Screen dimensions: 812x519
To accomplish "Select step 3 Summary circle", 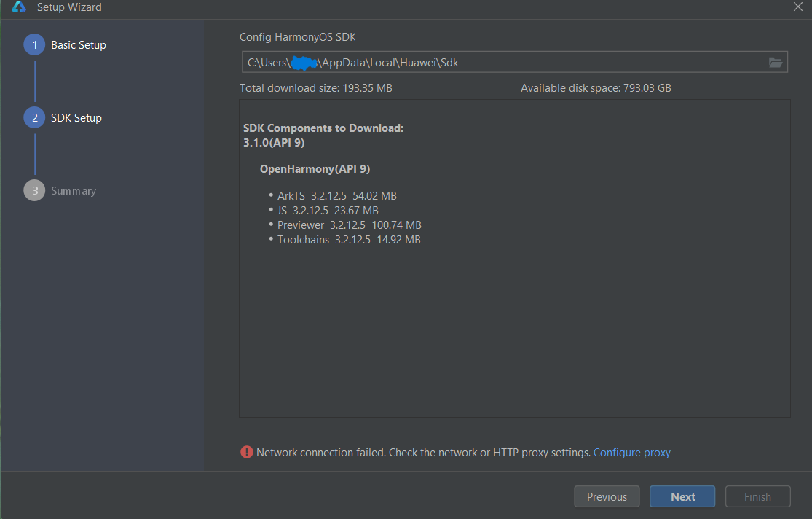I will [35, 191].
